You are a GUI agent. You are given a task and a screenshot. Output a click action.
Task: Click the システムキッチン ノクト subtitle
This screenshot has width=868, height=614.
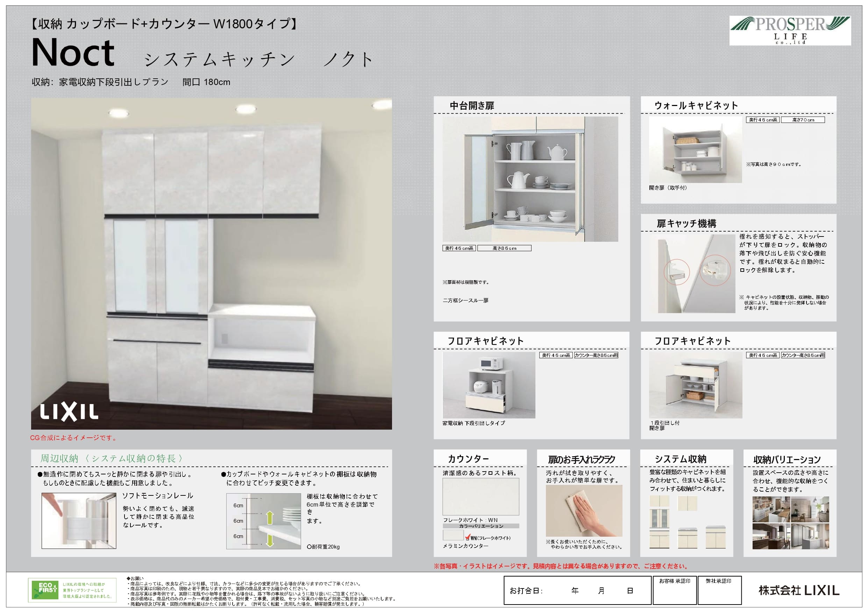258,60
